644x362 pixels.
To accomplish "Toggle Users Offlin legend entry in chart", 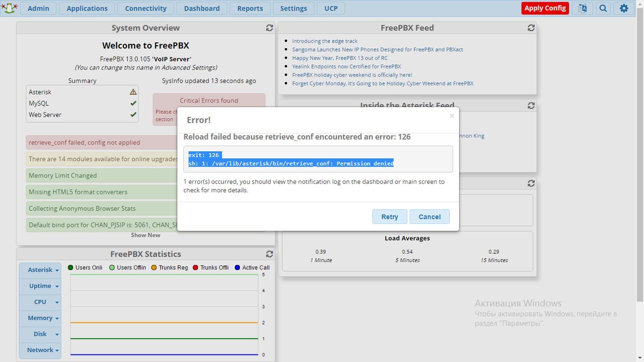I will point(127,267).
